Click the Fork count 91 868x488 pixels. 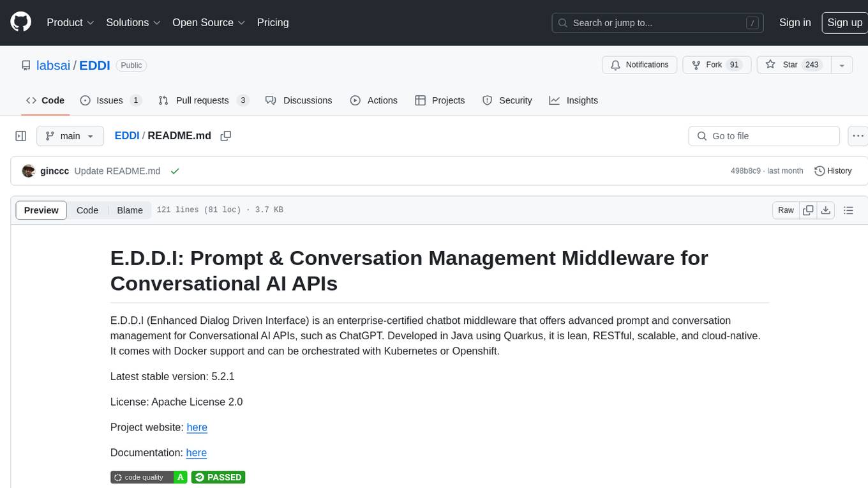pyautogui.click(x=734, y=65)
